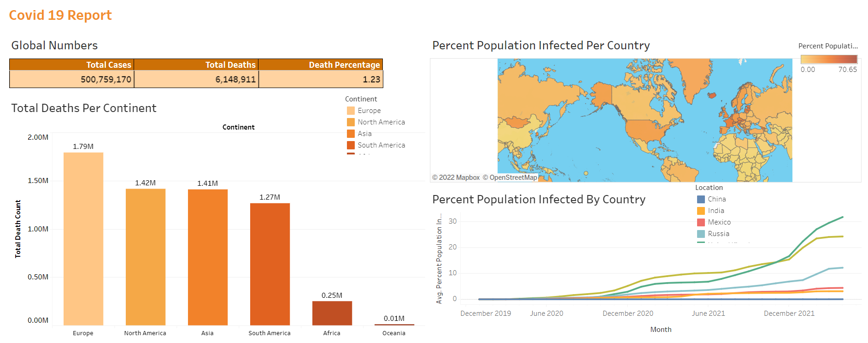Click the China legend swatch
The width and height of the screenshot is (868, 343).
701,199
